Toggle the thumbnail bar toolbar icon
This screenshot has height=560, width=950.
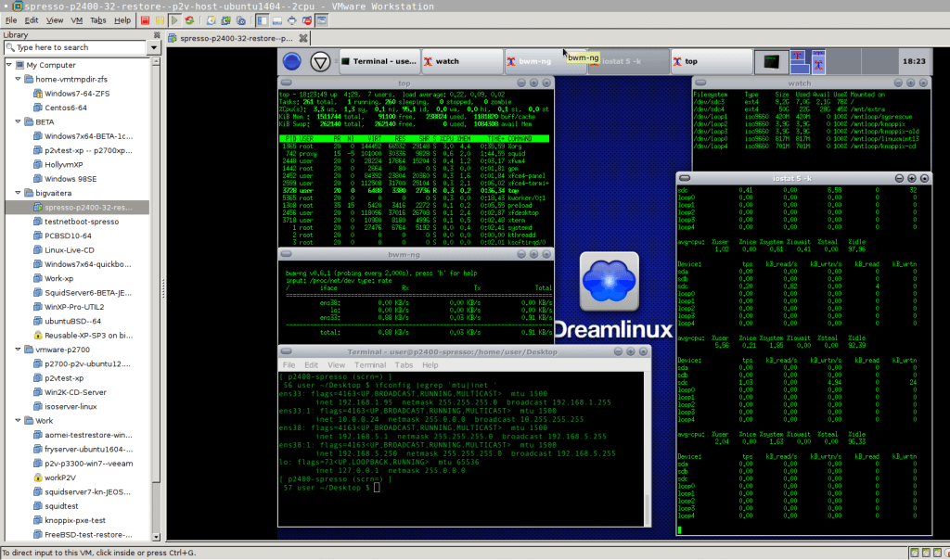coord(276,20)
